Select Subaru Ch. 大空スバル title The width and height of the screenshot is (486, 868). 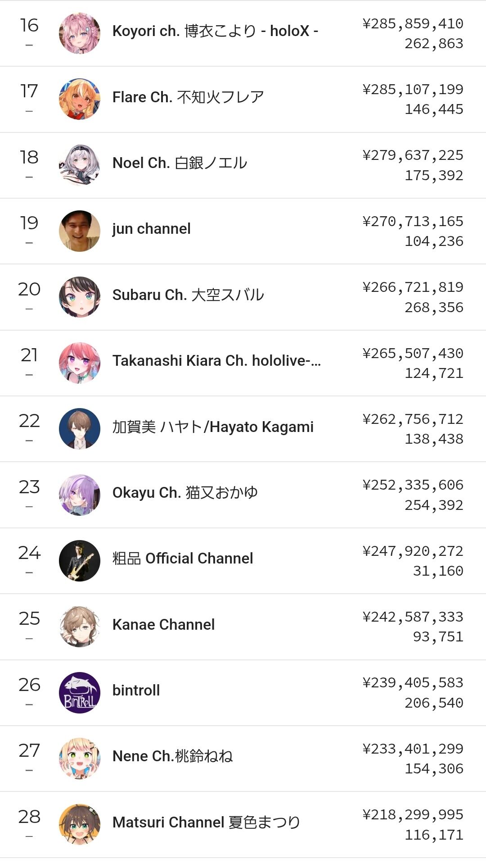pyautogui.click(x=188, y=295)
